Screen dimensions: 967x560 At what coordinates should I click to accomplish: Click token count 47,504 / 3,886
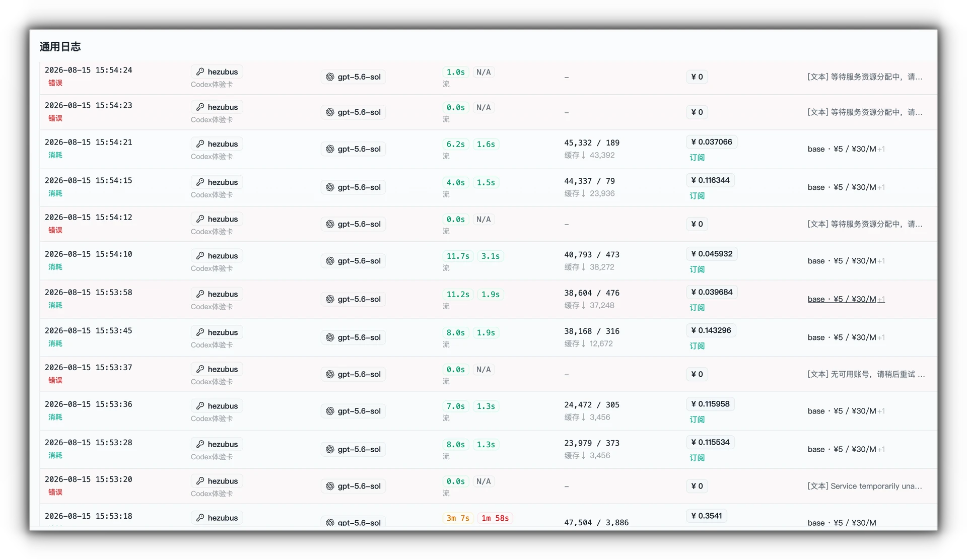point(596,522)
